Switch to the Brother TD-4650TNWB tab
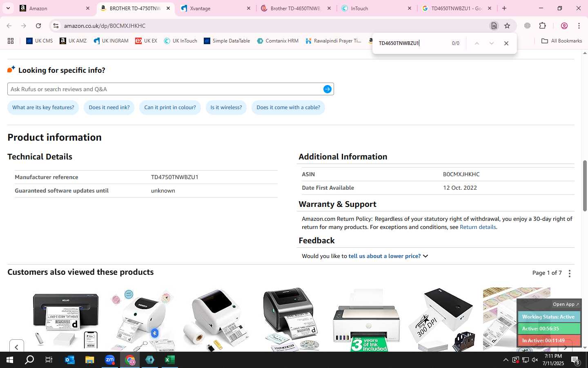This screenshot has height=368, width=588. [296, 8]
